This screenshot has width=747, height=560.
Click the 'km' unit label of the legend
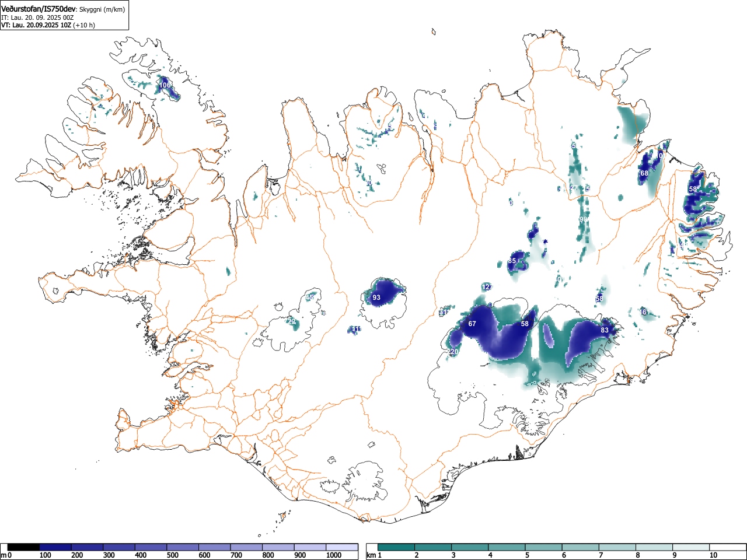click(x=371, y=555)
